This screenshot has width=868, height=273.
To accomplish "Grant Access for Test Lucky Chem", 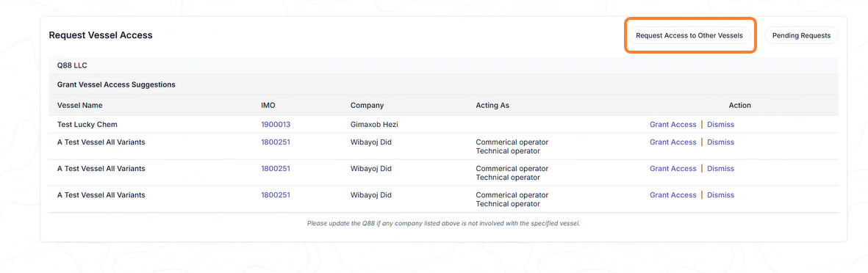I will click(x=672, y=124).
